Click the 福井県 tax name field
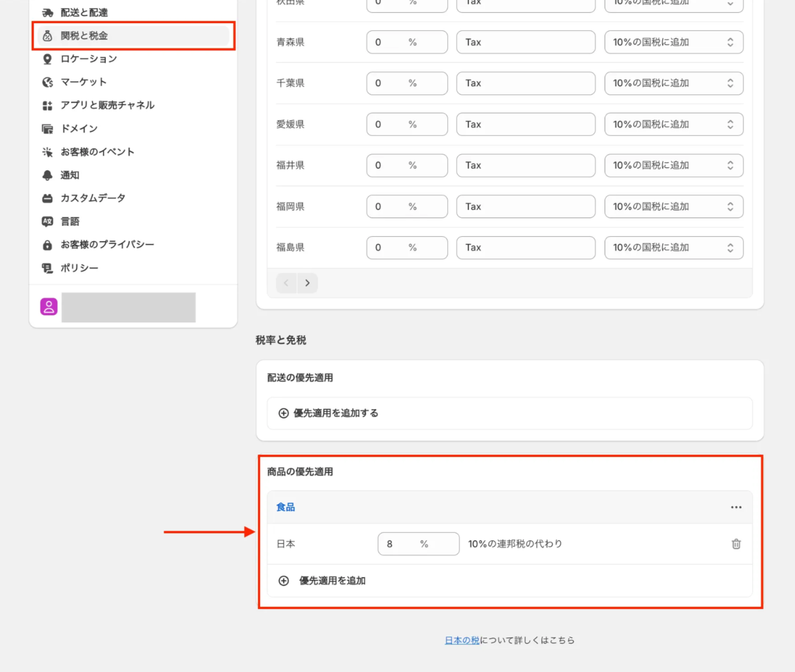This screenshot has width=795, height=672. pyautogui.click(x=526, y=165)
